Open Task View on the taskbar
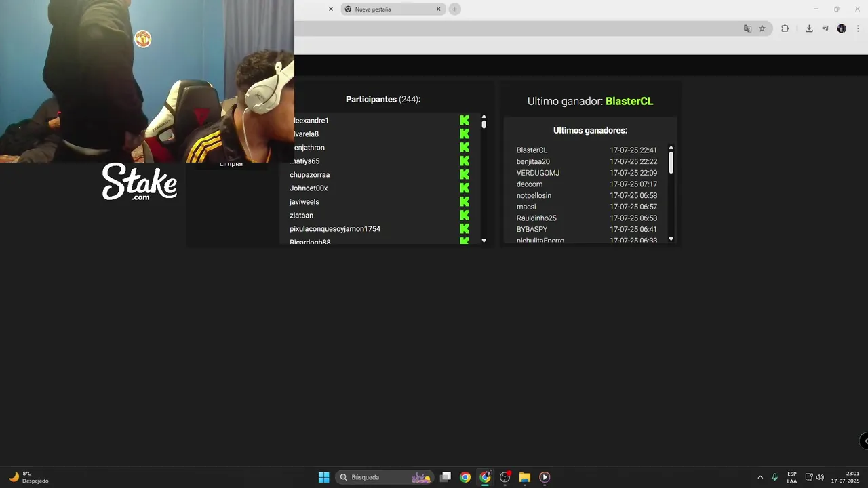Image resolution: width=868 pixels, height=488 pixels. pyautogui.click(x=446, y=477)
